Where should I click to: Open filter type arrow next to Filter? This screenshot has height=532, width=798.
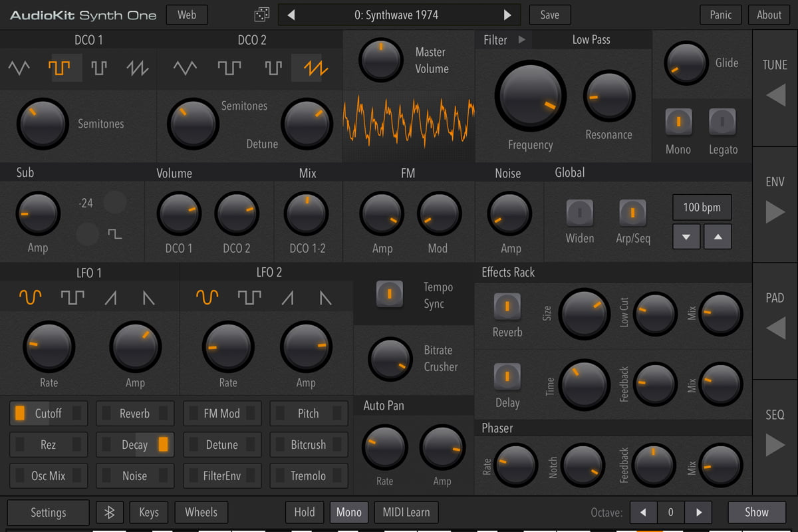[522, 40]
